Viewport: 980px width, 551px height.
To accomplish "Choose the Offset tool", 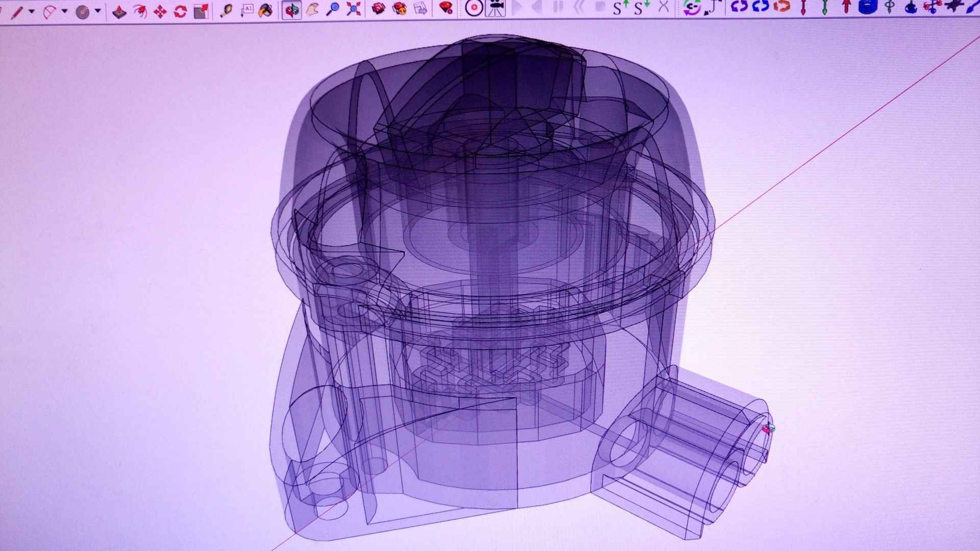I will click(x=139, y=11).
